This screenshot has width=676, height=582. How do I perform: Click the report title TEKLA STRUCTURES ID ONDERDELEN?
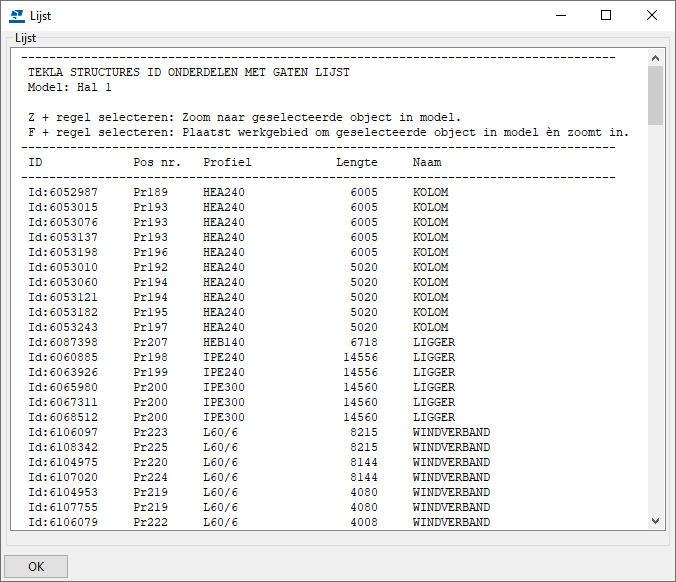click(189, 72)
